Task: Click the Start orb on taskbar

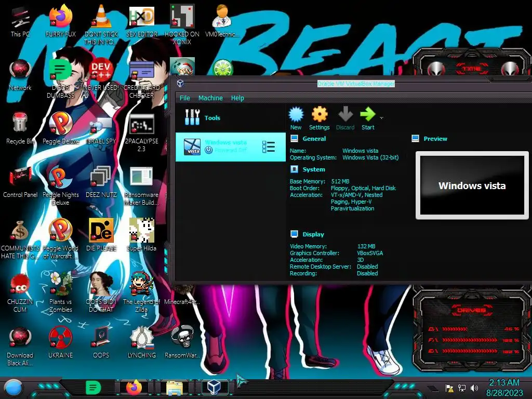Action: [14, 388]
